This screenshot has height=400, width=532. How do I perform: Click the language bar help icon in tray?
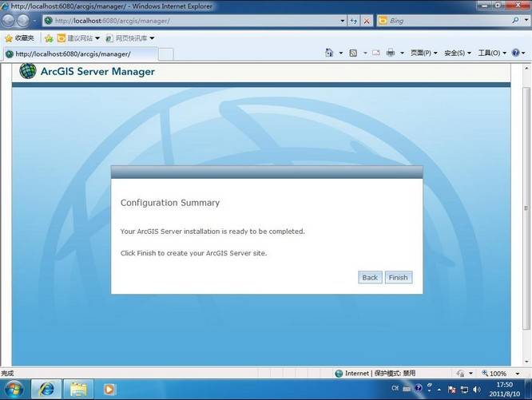[419, 388]
